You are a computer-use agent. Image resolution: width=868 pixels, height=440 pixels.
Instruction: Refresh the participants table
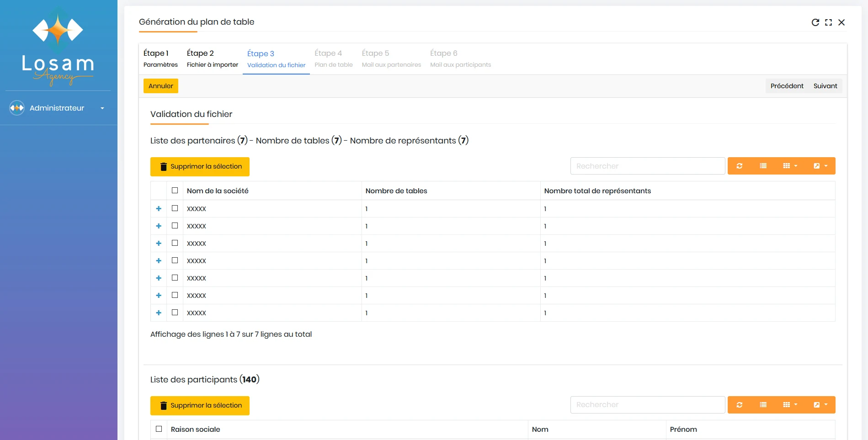coord(740,405)
